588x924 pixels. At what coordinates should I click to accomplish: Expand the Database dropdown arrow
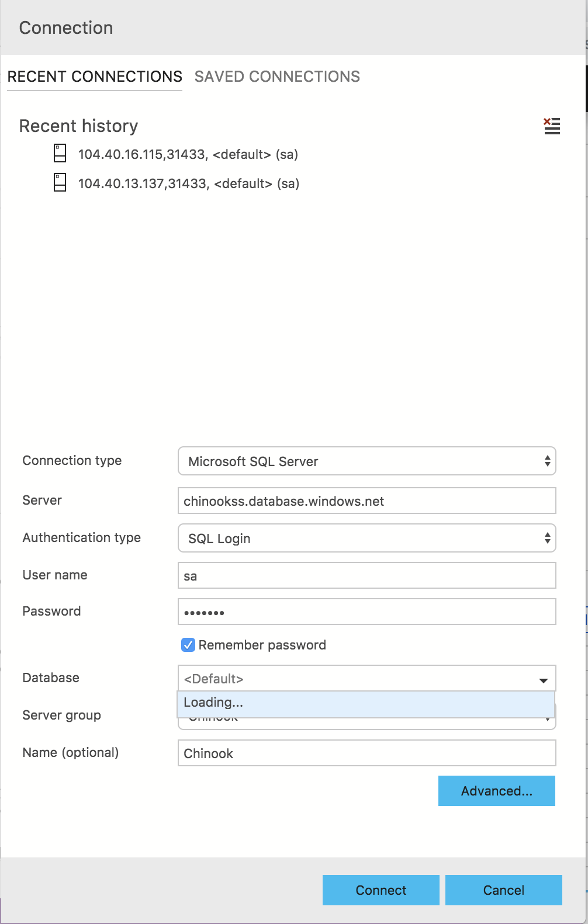(543, 680)
